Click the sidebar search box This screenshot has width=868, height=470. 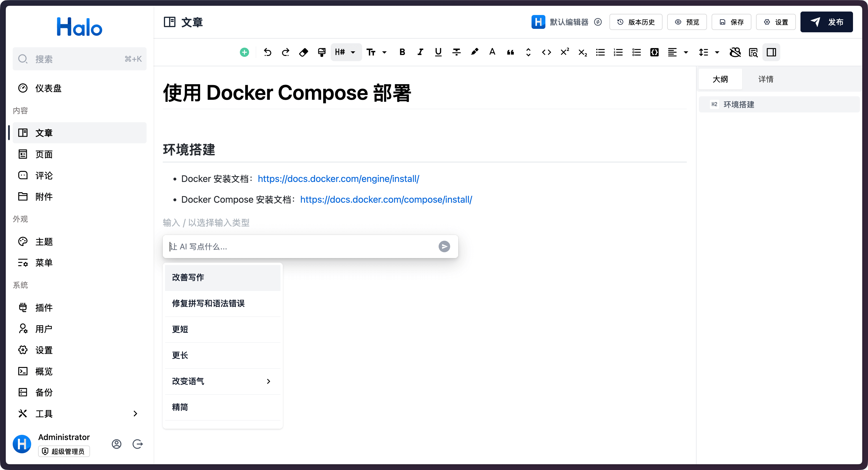[x=80, y=59]
